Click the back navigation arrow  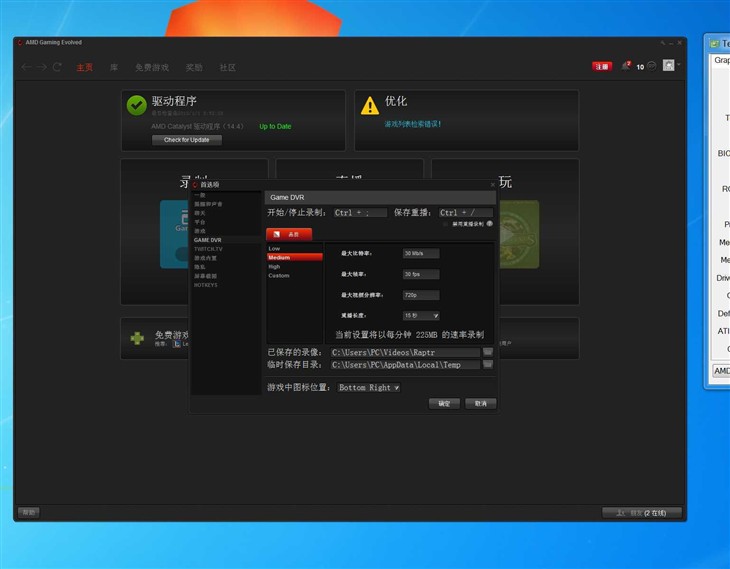point(26,67)
